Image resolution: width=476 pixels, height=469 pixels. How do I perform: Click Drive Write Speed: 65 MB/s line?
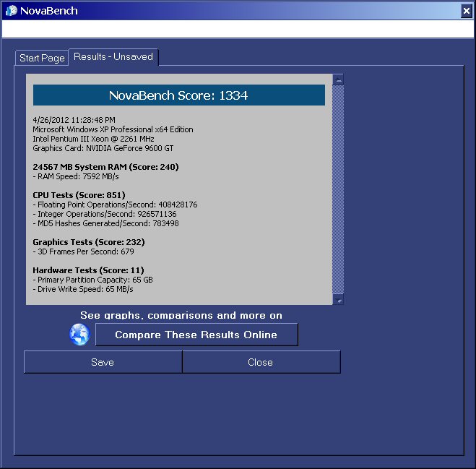coord(83,289)
